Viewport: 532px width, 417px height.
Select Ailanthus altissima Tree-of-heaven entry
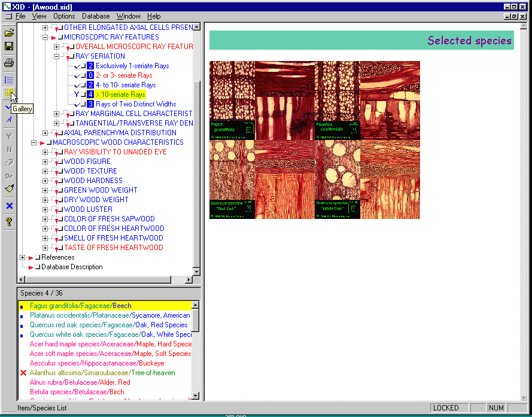(102, 373)
